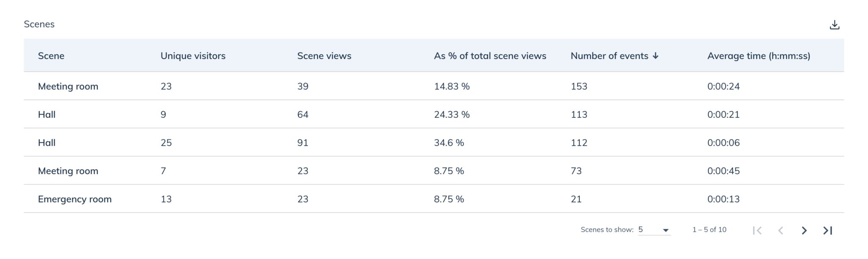Download the Scenes table data
868x259 pixels.
pos(834,25)
